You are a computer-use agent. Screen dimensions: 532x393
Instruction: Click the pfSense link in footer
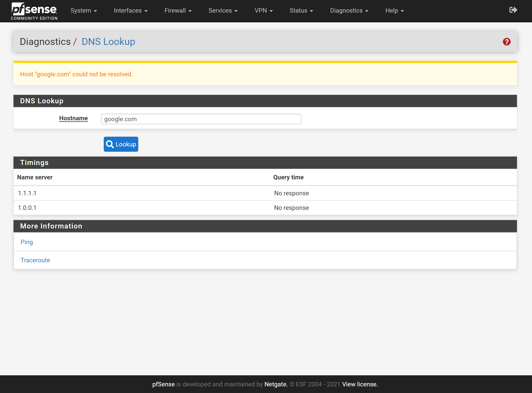pyautogui.click(x=163, y=384)
